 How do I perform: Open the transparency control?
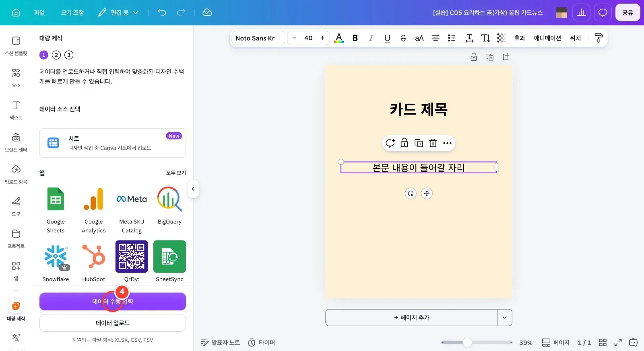click(x=502, y=38)
